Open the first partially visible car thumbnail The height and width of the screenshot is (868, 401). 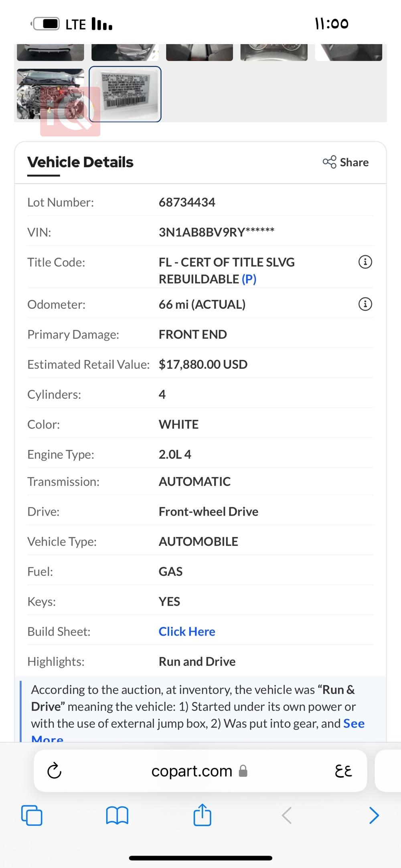pos(50,53)
